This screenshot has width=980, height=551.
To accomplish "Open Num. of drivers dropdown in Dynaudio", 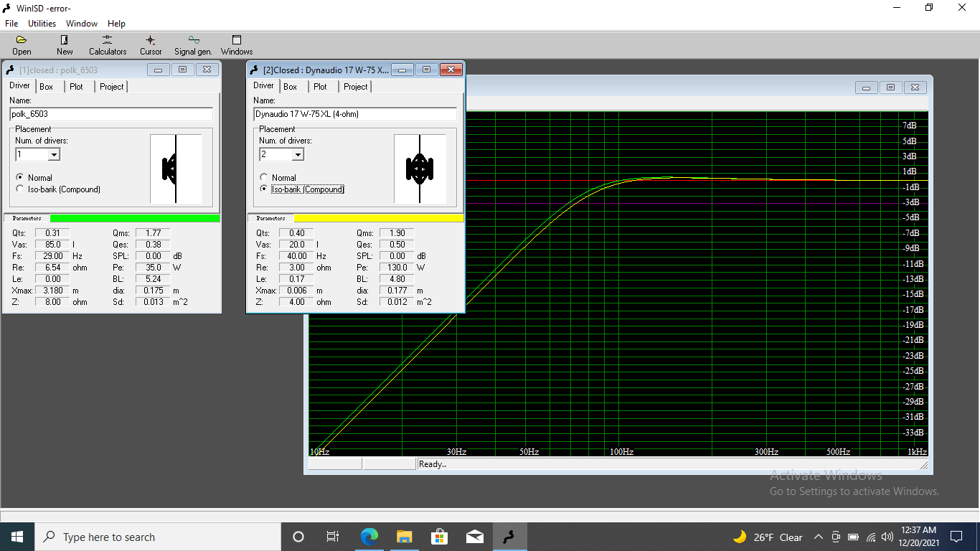I will pyautogui.click(x=298, y=154).
